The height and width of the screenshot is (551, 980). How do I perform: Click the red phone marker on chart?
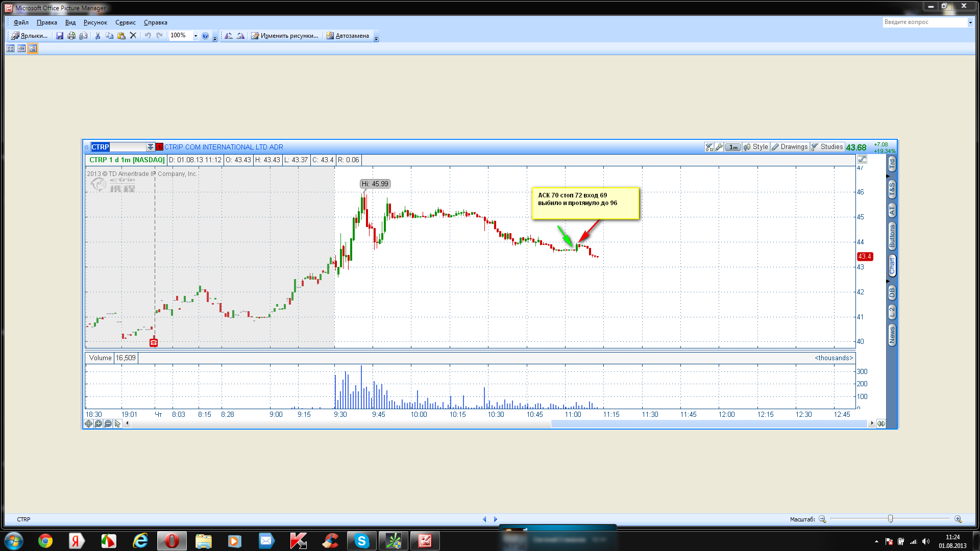click(154, 343)
